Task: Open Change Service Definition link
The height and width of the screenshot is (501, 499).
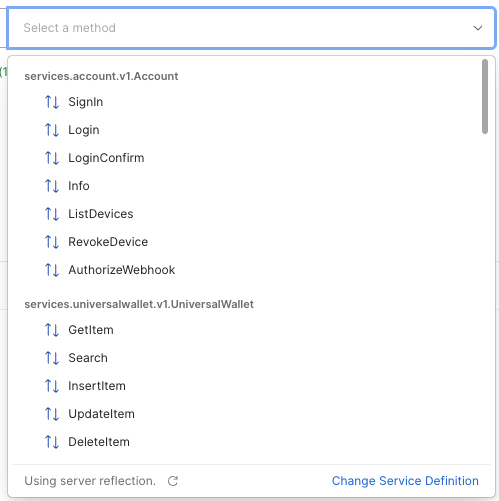Action: point(405,481)
